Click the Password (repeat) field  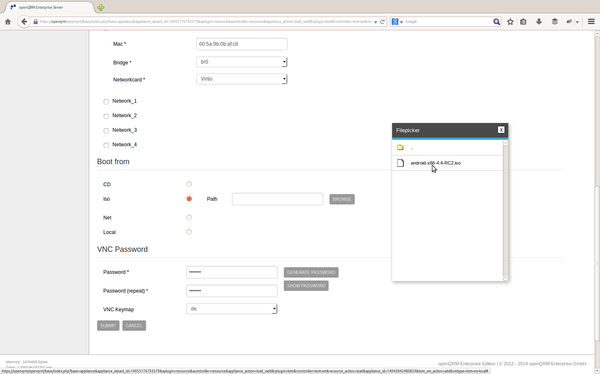232,291
